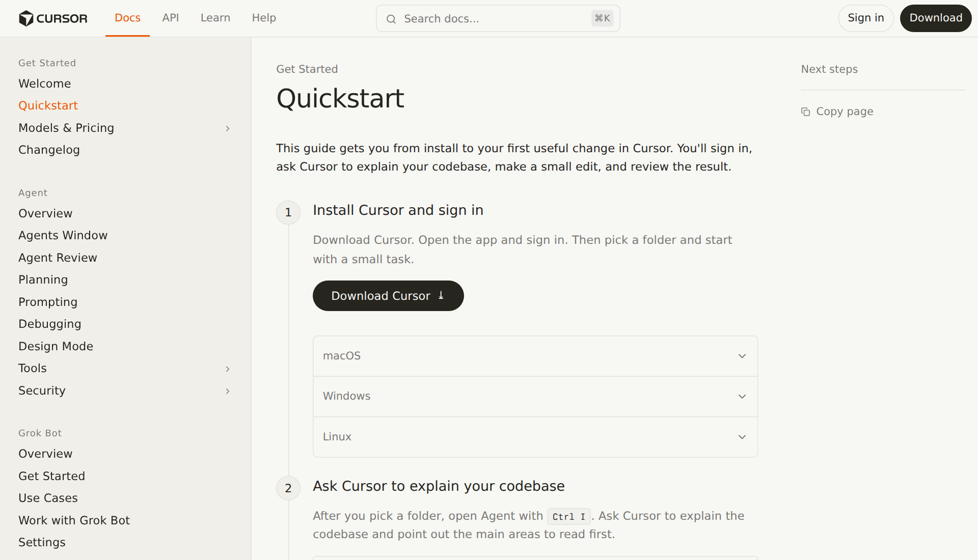Click Copy page link
The image size is (978, 560).
[837, 111]
